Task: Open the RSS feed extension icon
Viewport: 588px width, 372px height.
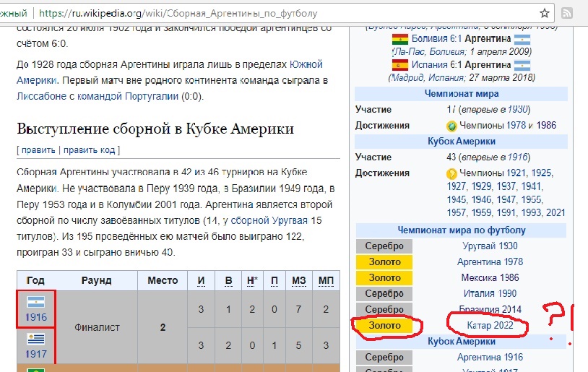Action: (x=566, y=14)
